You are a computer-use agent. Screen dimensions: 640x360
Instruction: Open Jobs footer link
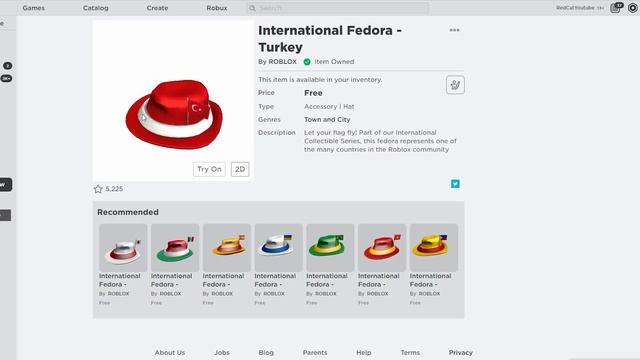[222, 352]
